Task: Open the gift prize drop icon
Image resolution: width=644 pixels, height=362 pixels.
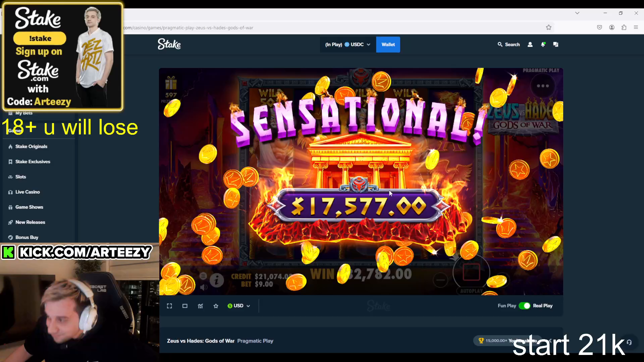Action: click(171, 83)
